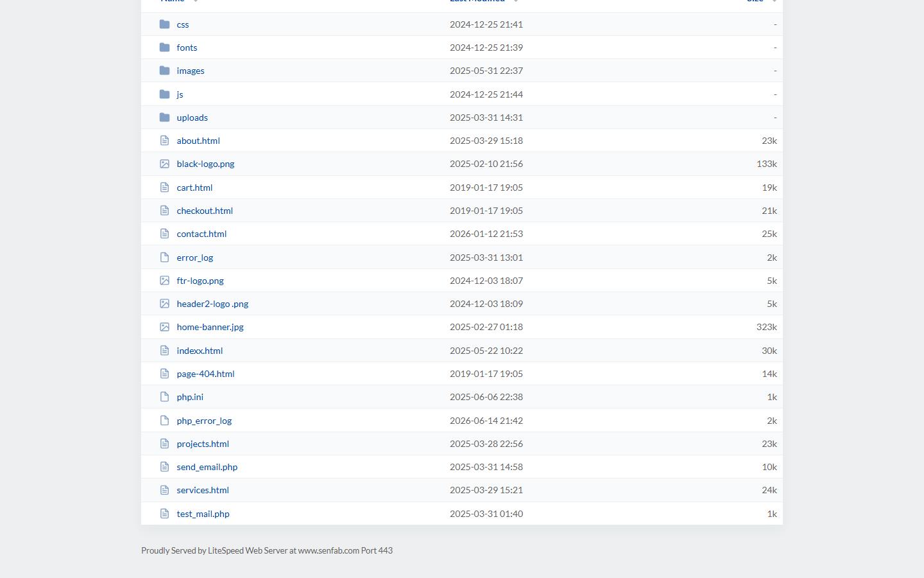This screenshot has width=924, height=578.
Task: Click the image icon beside home-banner.jpg
Action: pyautogui.click(x=164, y=327)
